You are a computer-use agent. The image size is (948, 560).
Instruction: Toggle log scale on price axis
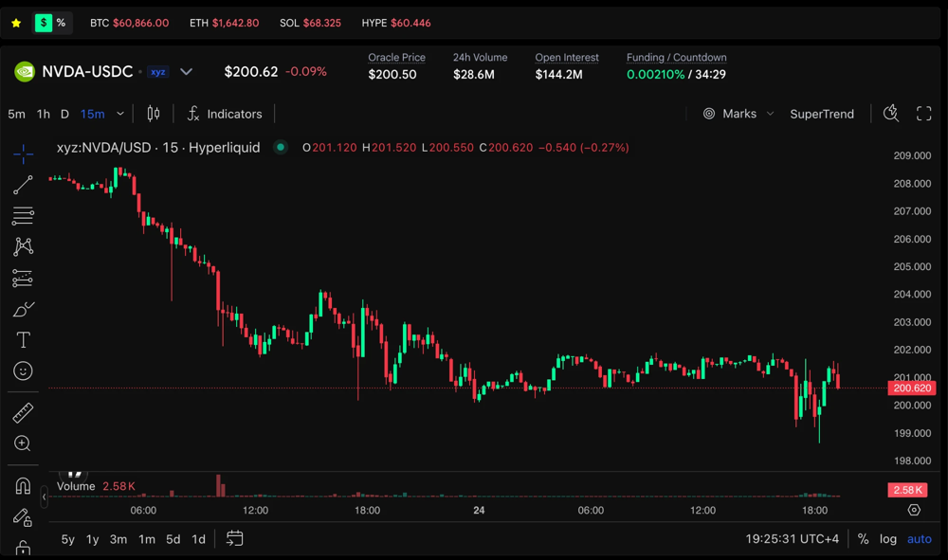pos(888,539)
